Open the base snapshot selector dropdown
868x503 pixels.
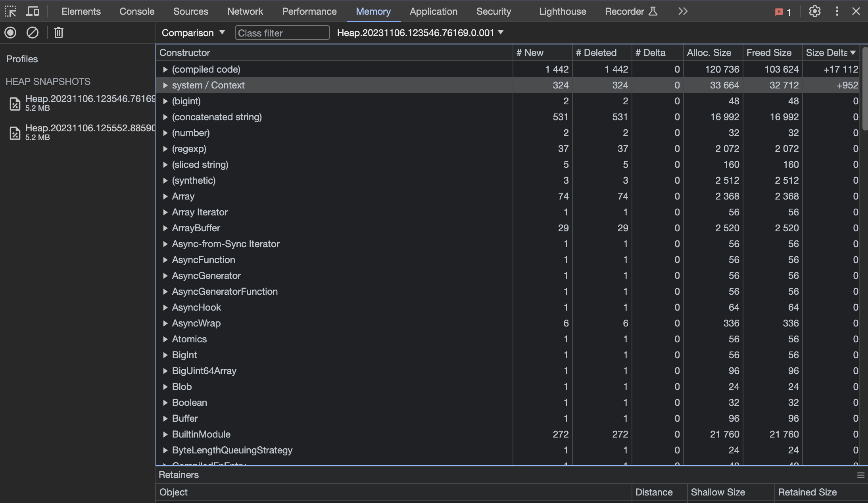[420, 33]
